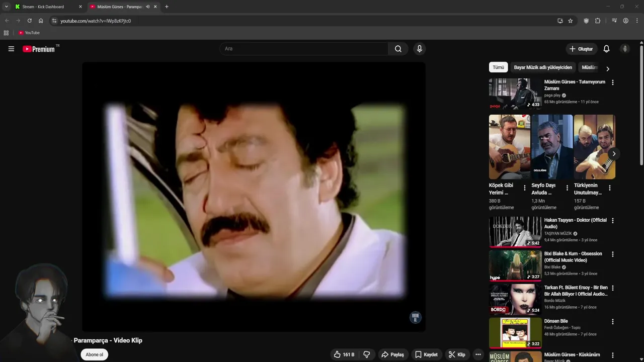The width and height of the screenshot is (644, 362).
Task: Open options for Köpek Gibi Yerimi short
Action: point(525,188)
